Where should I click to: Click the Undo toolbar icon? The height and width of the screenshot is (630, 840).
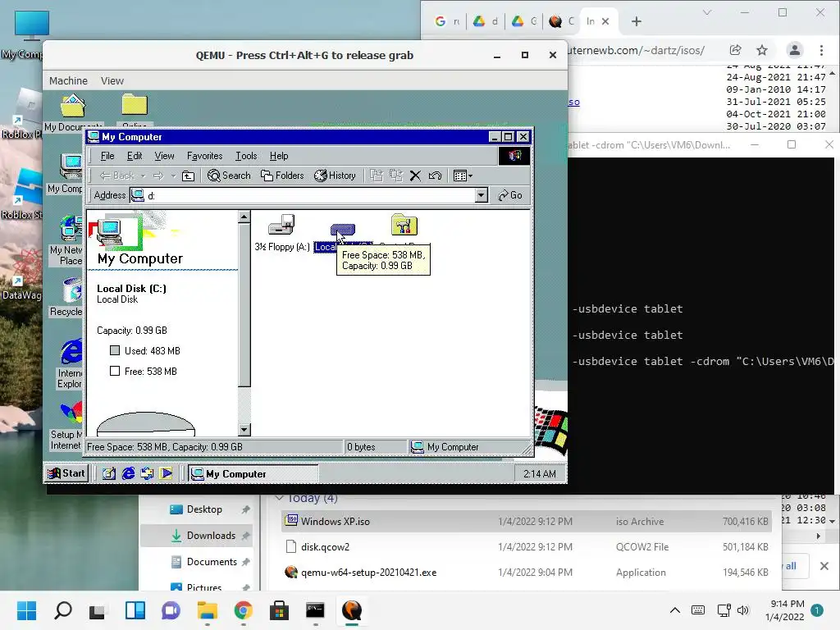click(435, 176)
